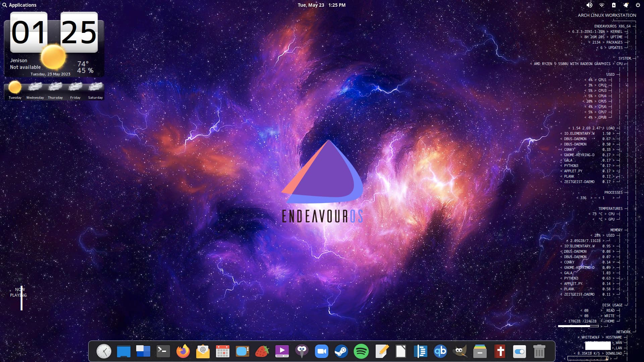Viewport: 644px width, 362px height.
Task: Open the Mail app in the dock
Action: (203, 351)
